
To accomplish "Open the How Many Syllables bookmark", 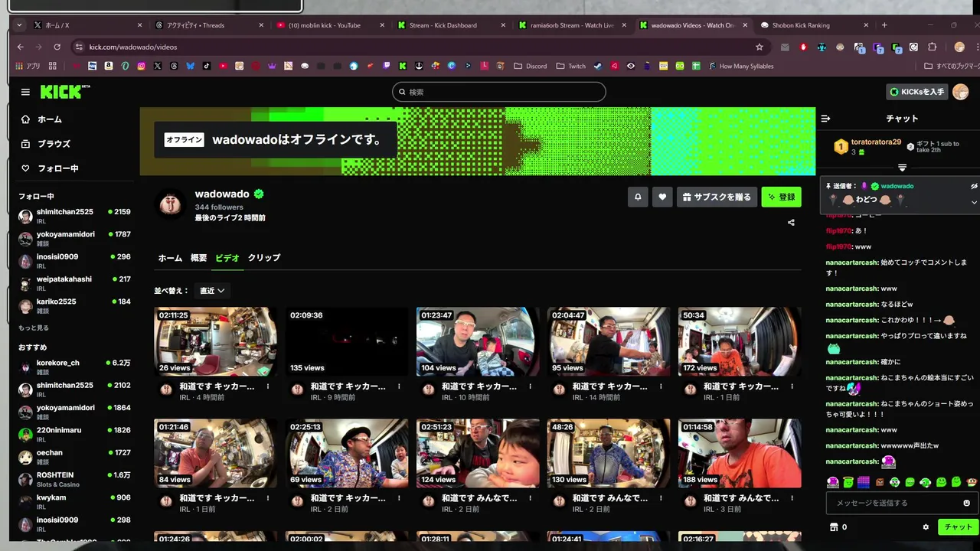I will 740,67.
